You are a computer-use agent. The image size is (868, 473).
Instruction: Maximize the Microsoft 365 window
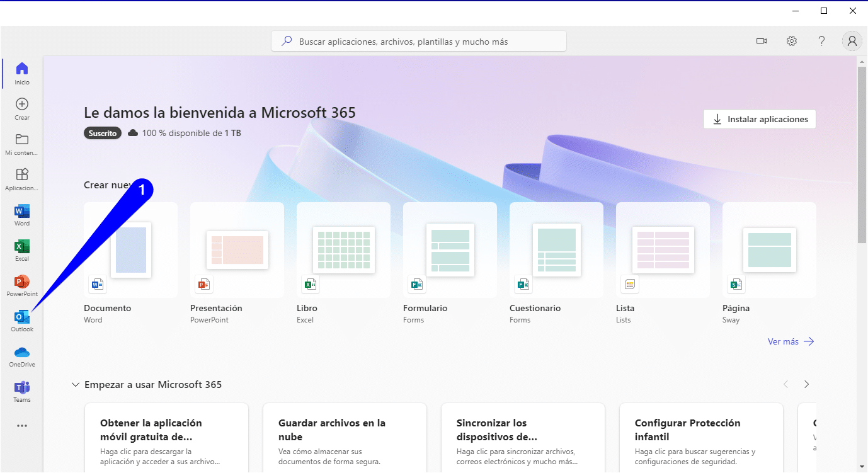(x=824, y=11)
